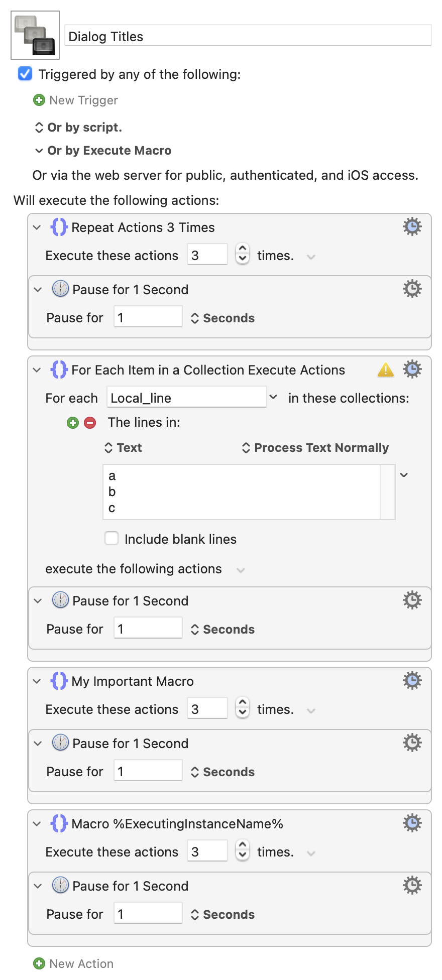Open gear menu for Macro %ExecutingInstanceName% action
Screen dimensions: 442x980
tap(412, 823)
